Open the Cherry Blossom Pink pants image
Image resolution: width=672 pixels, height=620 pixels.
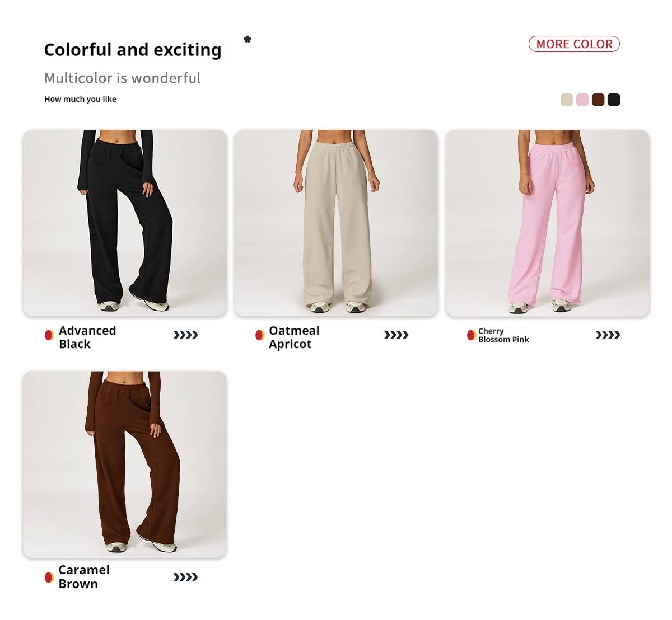pyautogui.click(x=548, y=223)
